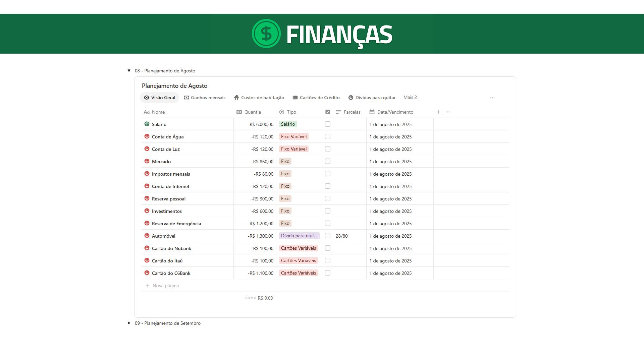
Task: Click the dollar coin logo in banner
Action: tap(266, 34)
